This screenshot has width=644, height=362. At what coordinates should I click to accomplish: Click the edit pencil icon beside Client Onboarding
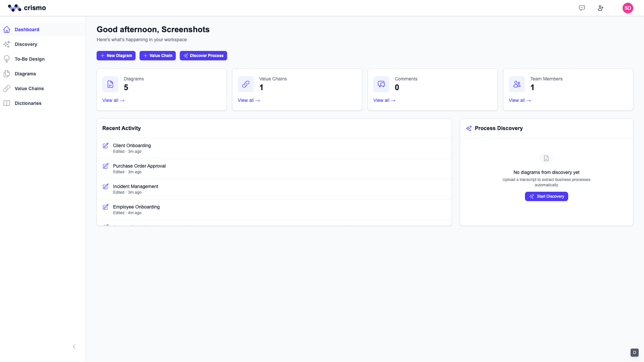106,145
